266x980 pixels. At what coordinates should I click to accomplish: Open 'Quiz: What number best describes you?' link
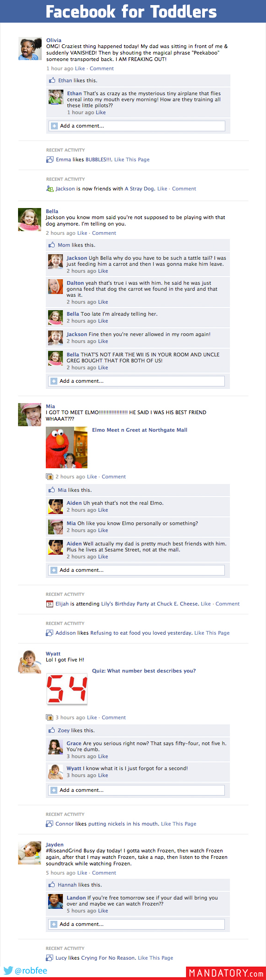point(144,671)
